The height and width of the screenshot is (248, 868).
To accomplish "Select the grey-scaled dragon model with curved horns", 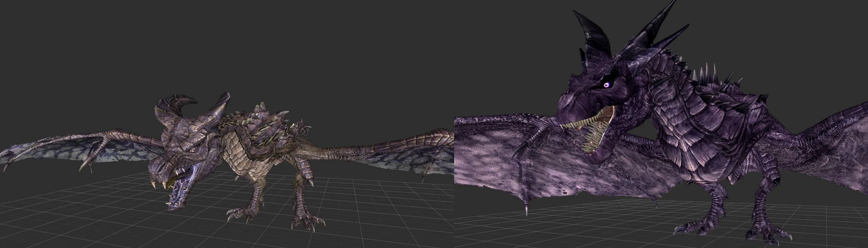I will (x=227, y=163).
